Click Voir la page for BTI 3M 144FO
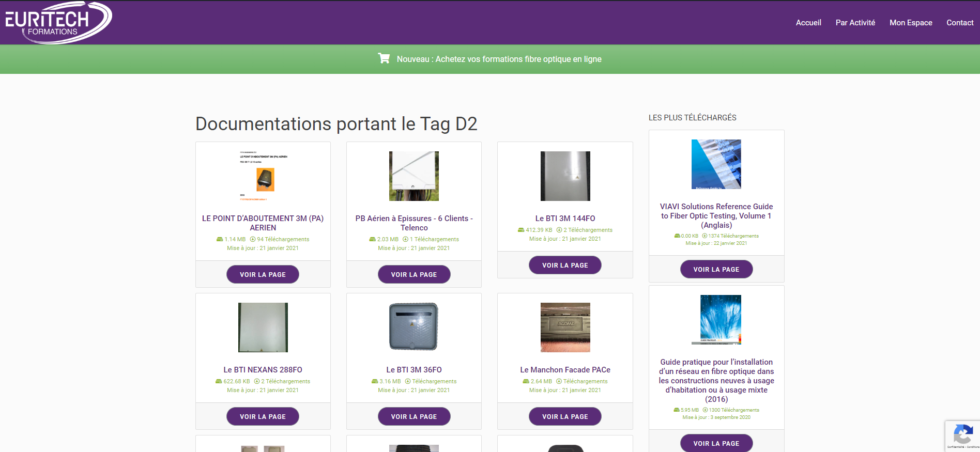The height and width of the screenshot is (452, 980). (x=565, y=265)
